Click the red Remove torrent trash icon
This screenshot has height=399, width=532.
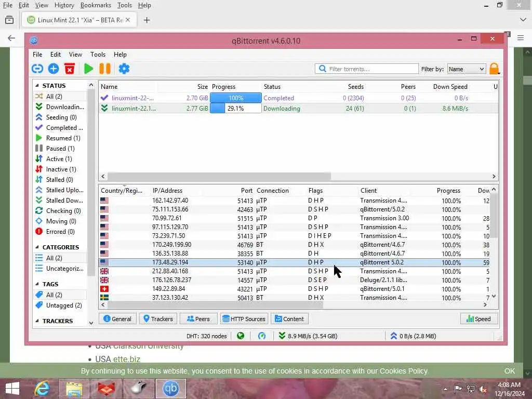point(70,69)
